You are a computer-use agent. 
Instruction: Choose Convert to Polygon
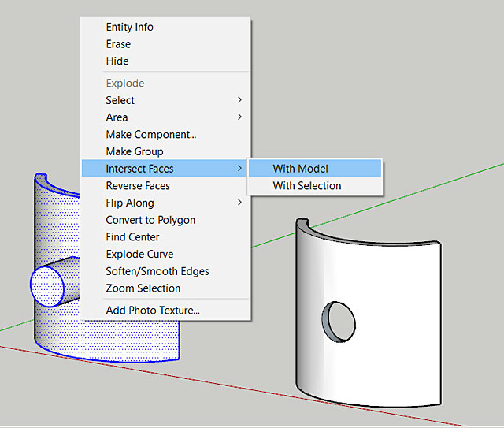(x=150, y=220)
